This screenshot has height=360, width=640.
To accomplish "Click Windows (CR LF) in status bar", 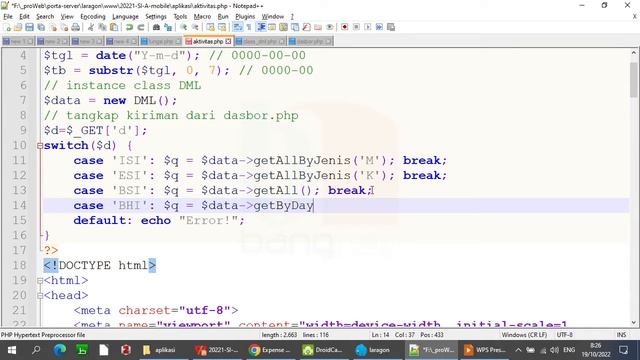I will (524, 335).
